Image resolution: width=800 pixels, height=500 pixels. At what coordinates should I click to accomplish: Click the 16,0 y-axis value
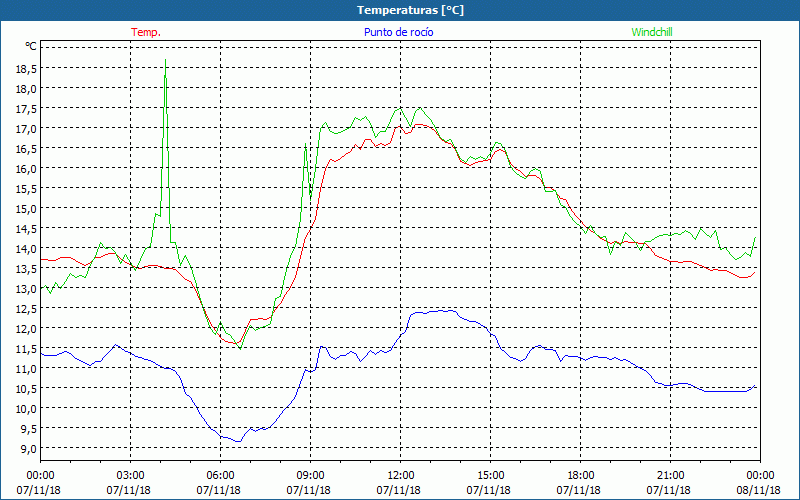[26, 168]
